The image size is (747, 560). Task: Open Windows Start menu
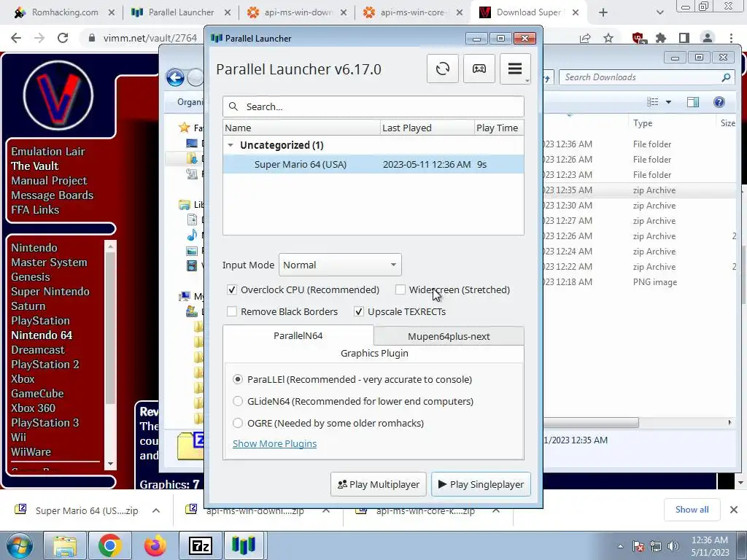[x=20, y=545]
